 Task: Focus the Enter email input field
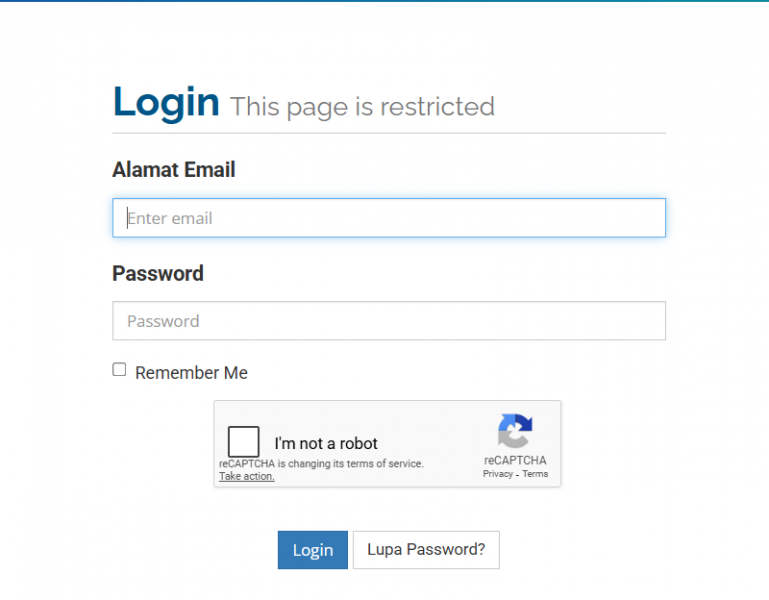[388, 218]
